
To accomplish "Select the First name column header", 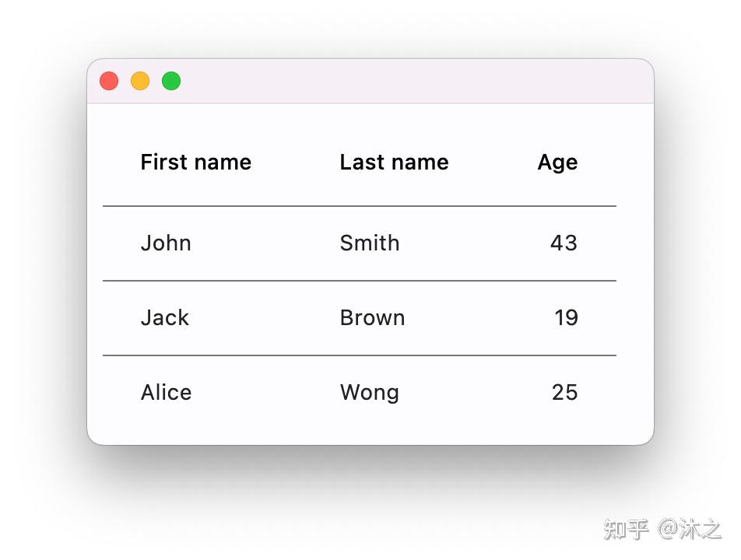I will pos(196,162).
